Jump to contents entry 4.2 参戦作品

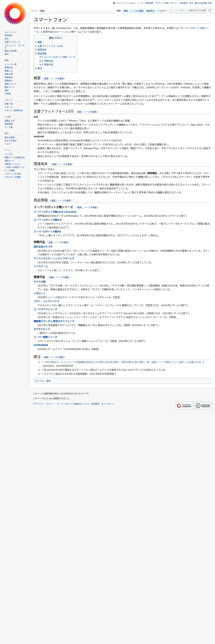[x=46, y=61]
